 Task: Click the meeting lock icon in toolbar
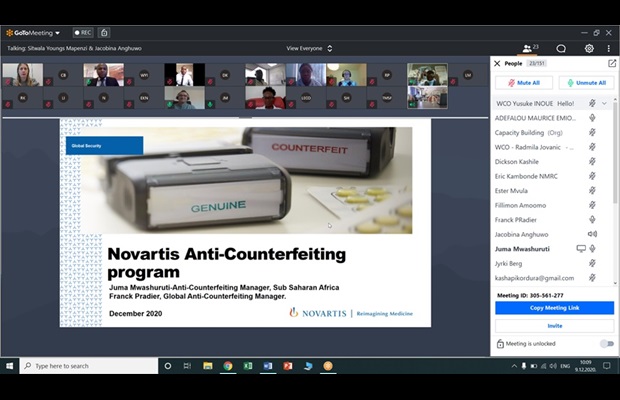(x=104, y=33)
